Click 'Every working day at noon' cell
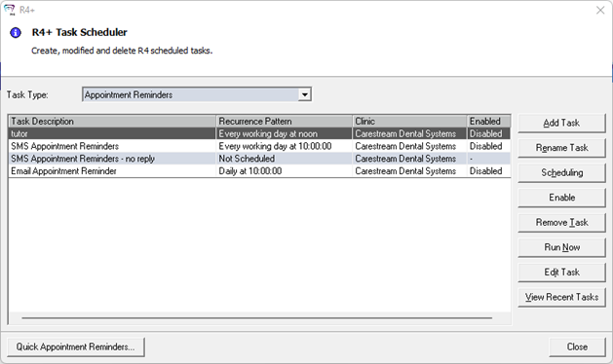 [x=285, y=133]
